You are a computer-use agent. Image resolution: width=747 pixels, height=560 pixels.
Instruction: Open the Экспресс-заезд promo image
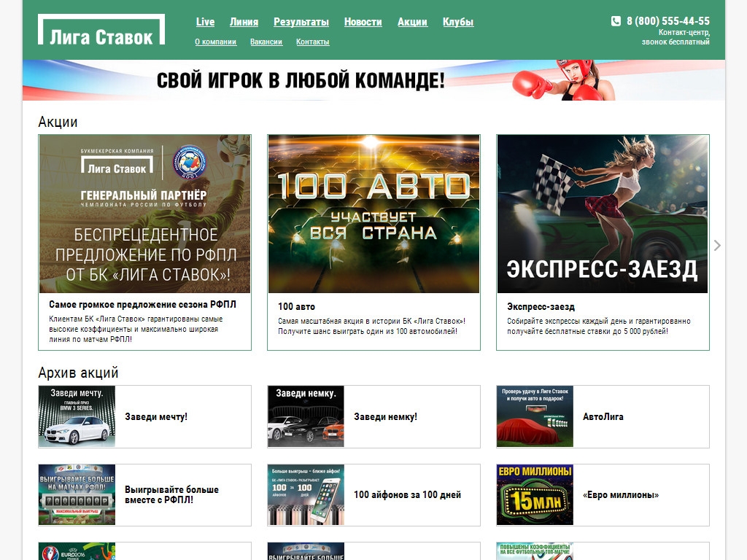click(603, 214)
